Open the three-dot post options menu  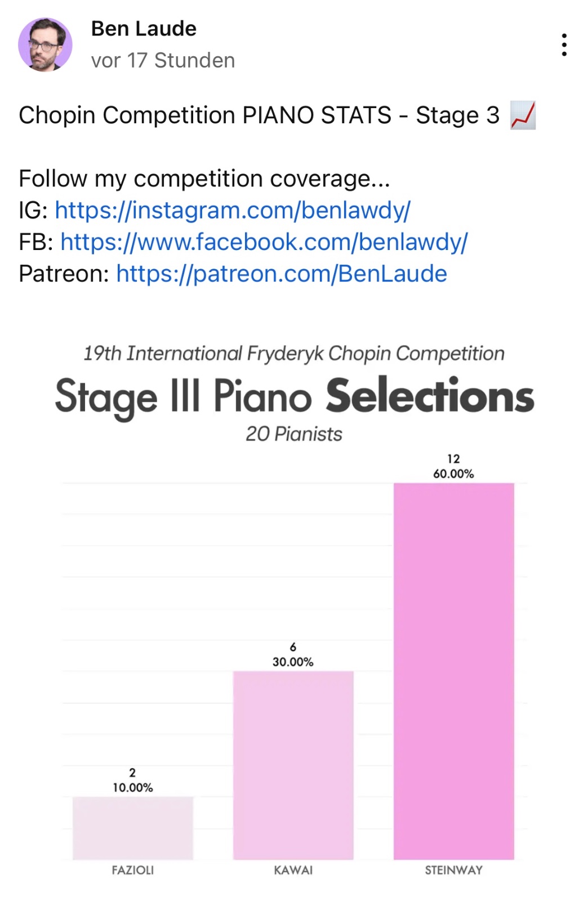(564, 44)
